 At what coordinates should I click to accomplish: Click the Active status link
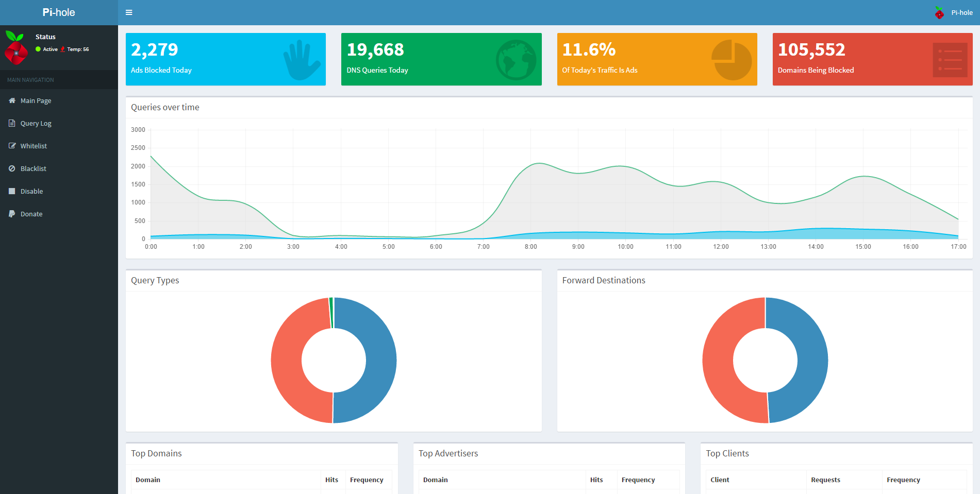pyautogui.click(x=50, y=49)
